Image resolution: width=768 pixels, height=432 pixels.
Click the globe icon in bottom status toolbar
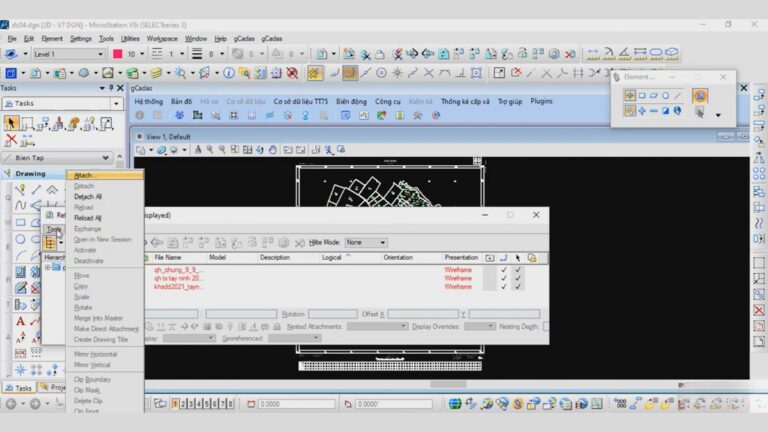click(x=455, y=404)
